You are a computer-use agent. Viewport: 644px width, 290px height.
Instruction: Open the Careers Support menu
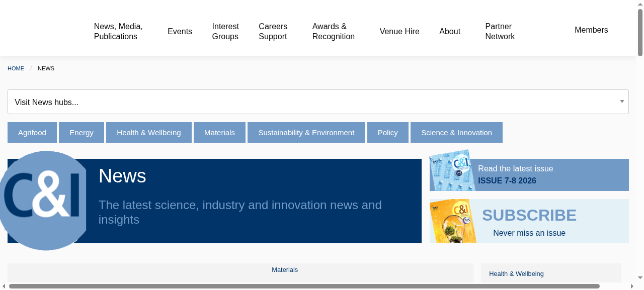pos(273,32)
